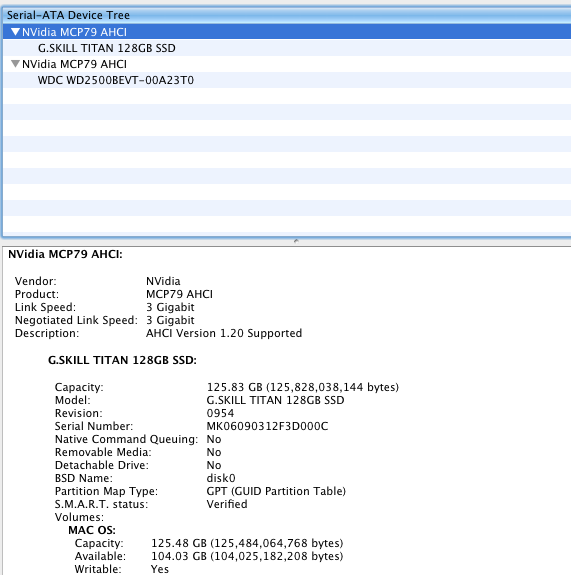Viewport: 571px width, 575px height.
Task: Select the second NVidia MCP79 AHCI row
Action: [x=287, y=64]
